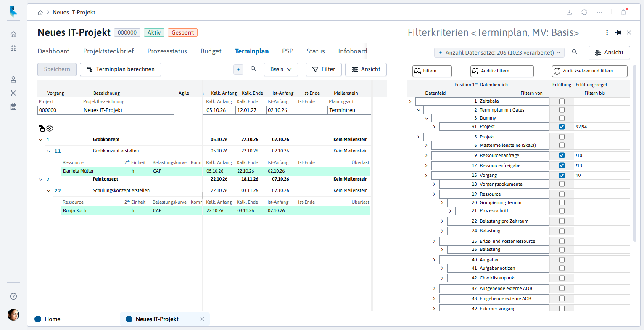Open the notifications bell
Screen dimensions: 644x330
tap(624, 12)
